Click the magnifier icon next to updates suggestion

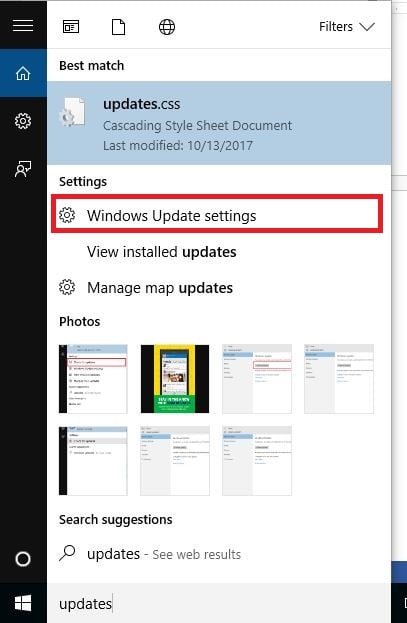click(67, 553)
